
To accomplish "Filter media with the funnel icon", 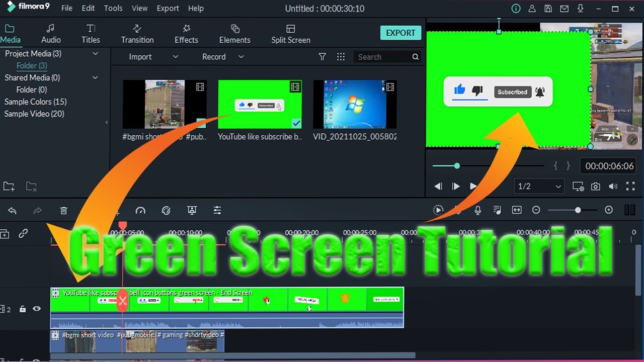I will (323, 57).
